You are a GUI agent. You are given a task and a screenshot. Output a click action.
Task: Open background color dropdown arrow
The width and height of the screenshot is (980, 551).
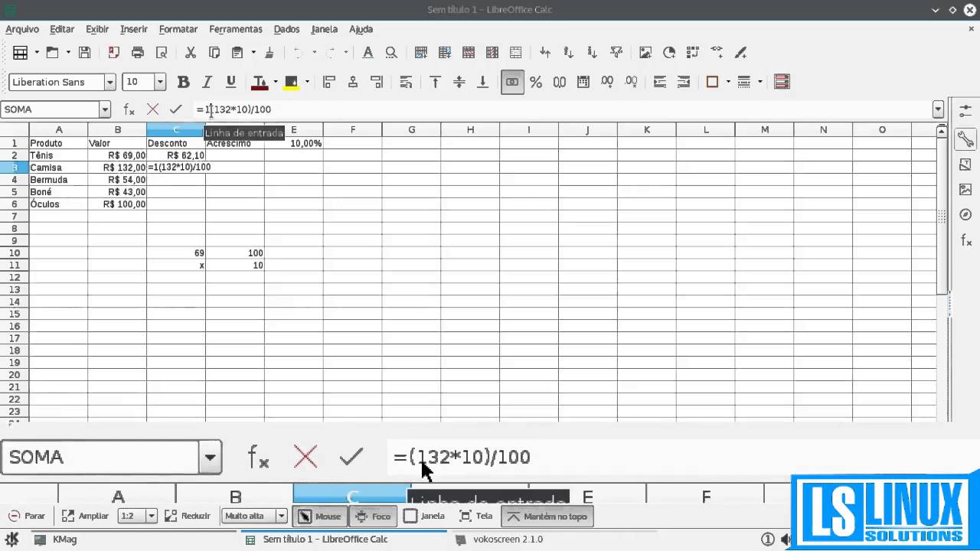click(307, 82)
